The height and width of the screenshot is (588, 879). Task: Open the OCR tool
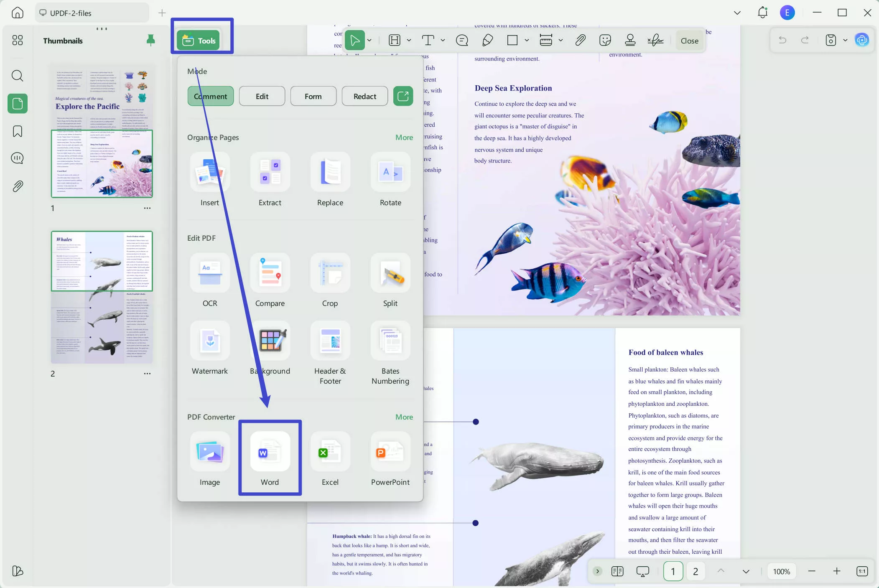click(210, 279)
